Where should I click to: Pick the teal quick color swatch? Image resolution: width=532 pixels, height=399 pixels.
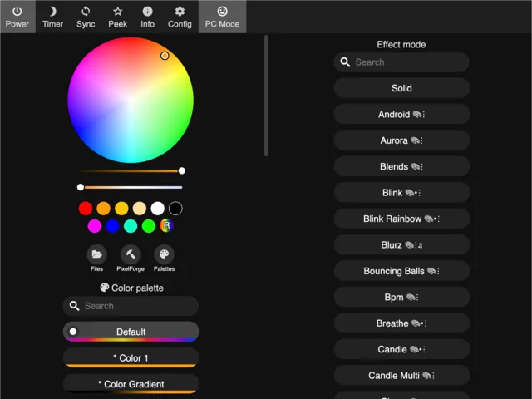(x=131, y=226)
